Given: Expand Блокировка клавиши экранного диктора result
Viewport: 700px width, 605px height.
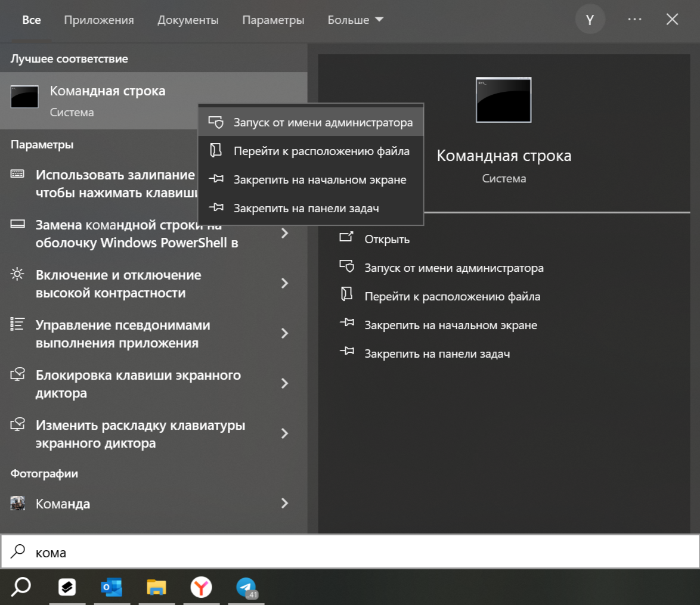Looking at the screenshot, I should 284,383.
